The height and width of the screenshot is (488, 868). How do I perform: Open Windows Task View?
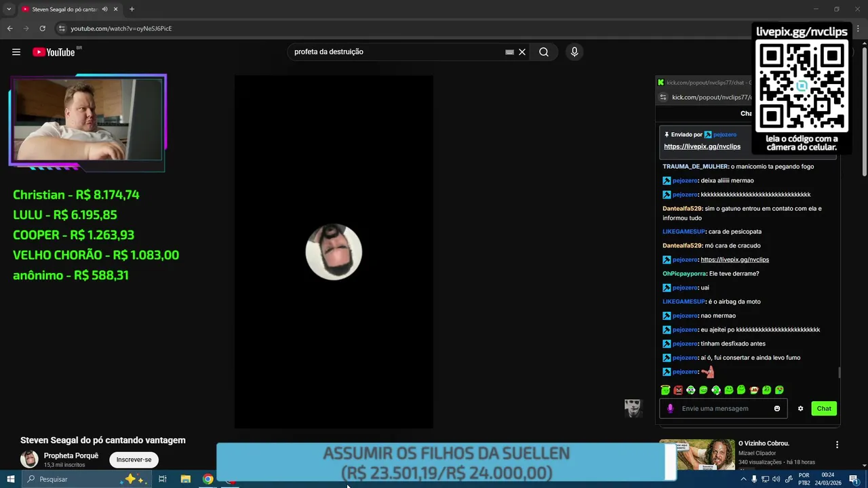[163, 479]
